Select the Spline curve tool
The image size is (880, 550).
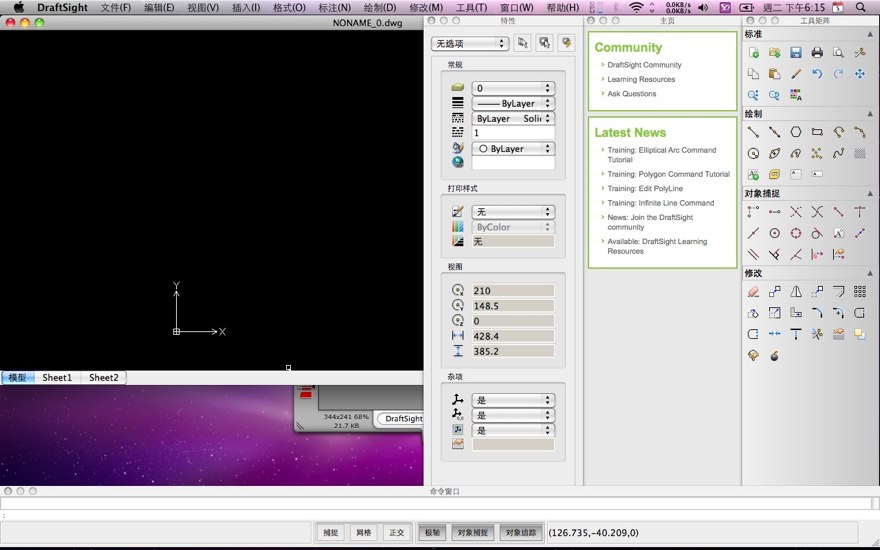click(838, 153)
